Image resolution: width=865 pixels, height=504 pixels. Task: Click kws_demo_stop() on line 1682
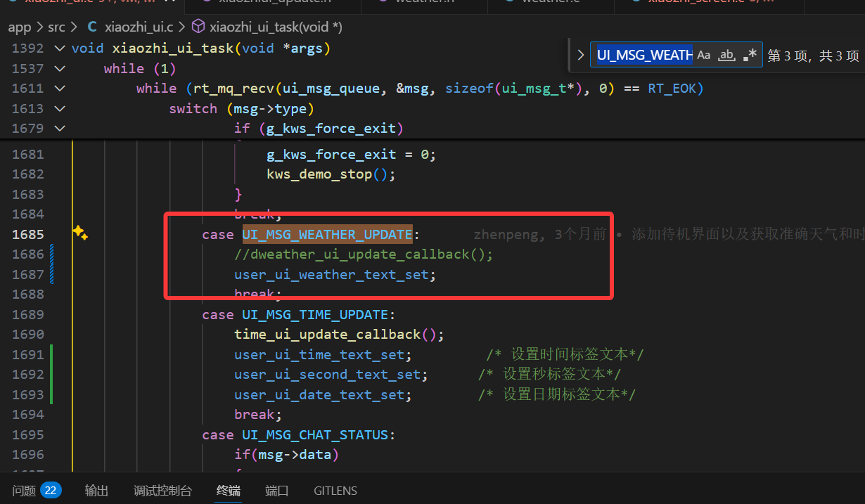pyautogui.click(x=331, y=174)
